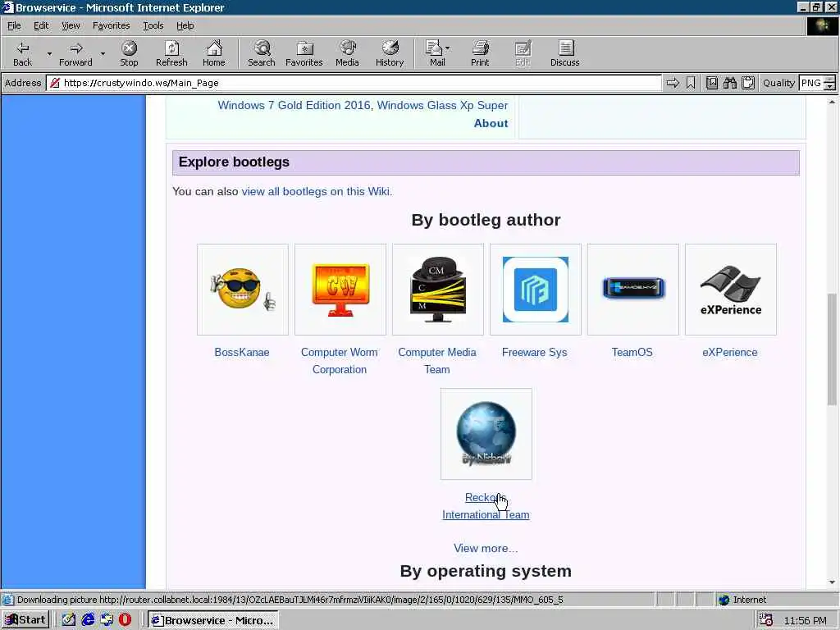Click the scrollbar up arrow
840x630 pixels.
click(x=832, y=101)
